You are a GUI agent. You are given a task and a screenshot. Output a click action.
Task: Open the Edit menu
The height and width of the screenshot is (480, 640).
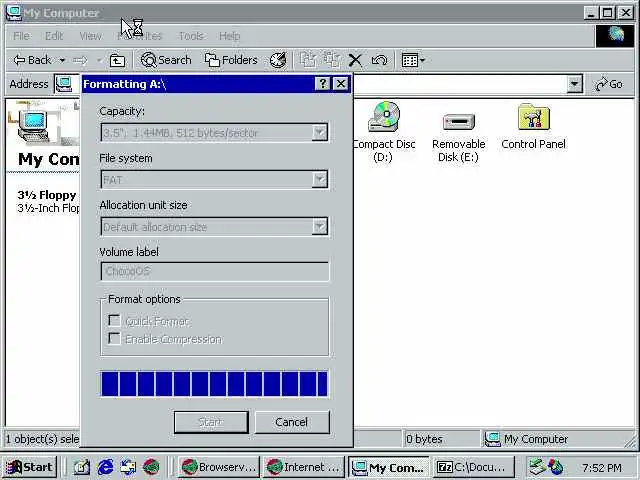coord(54,36)
